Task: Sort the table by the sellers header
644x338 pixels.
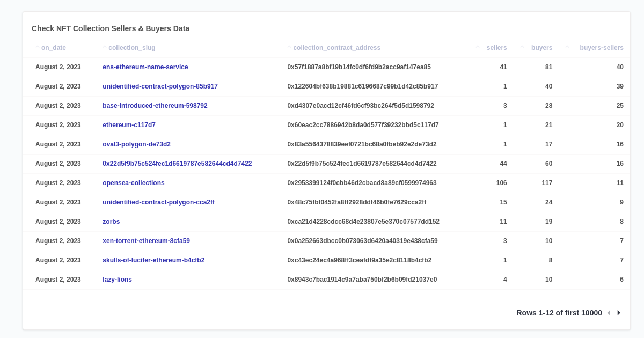Action: click(496, 47)
